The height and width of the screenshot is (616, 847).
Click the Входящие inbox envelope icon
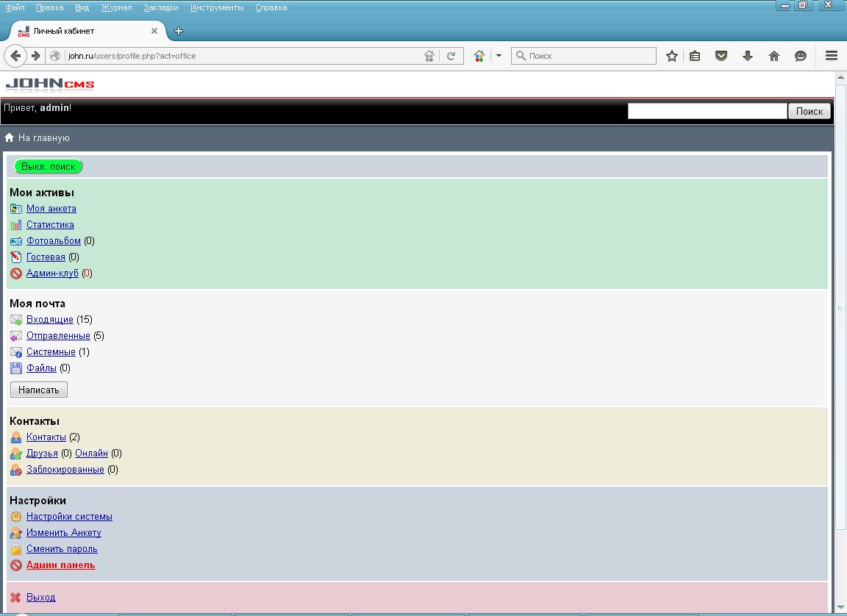16,320
